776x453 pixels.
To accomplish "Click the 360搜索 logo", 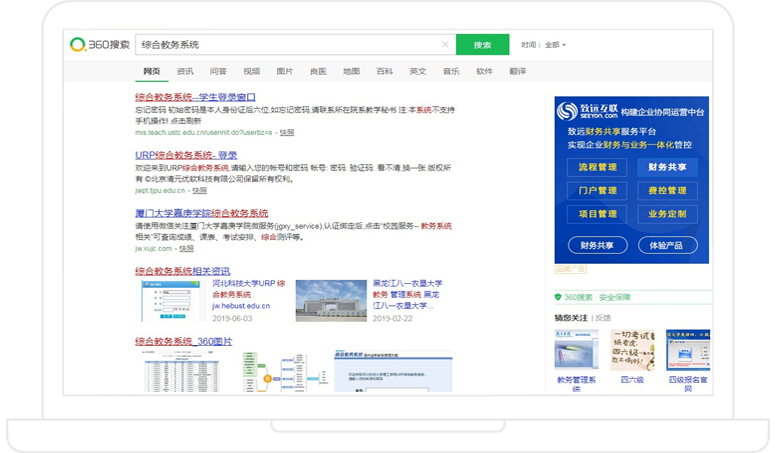I will pos(99,45).
